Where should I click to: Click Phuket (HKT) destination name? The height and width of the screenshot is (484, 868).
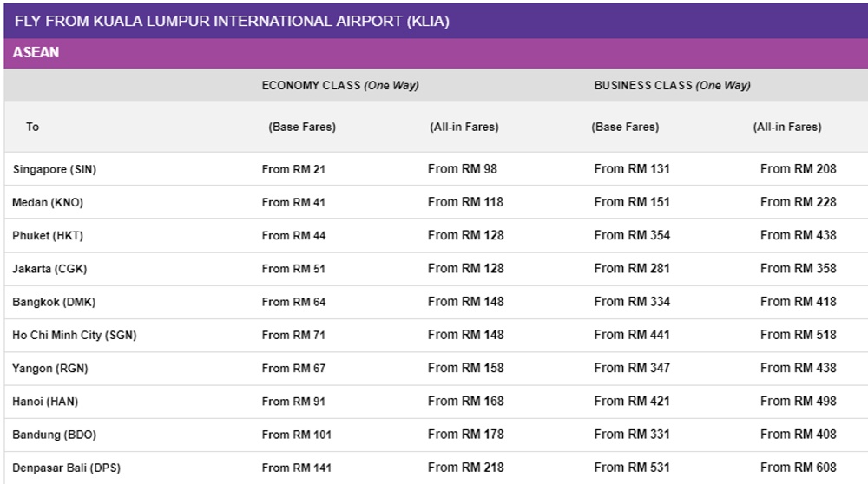tap(48, 236)
